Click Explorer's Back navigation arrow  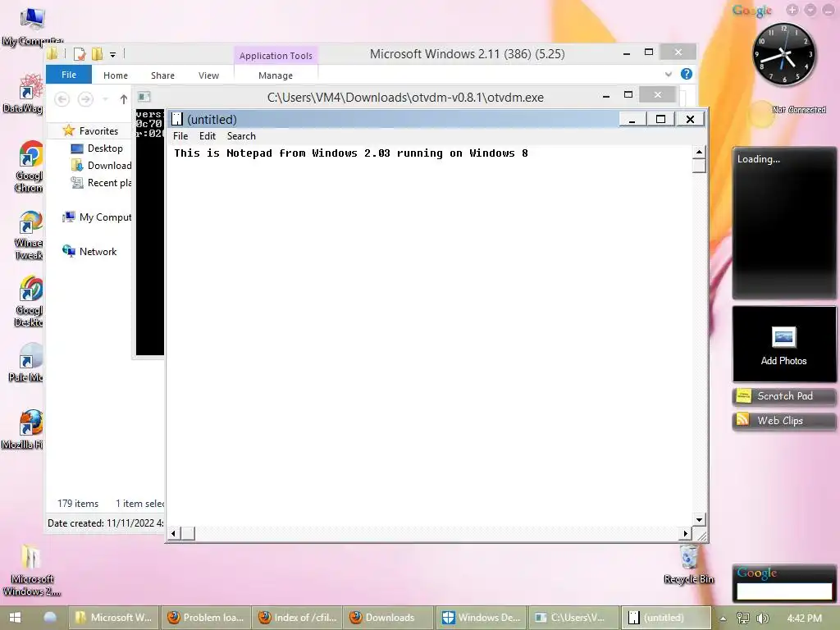tap(62, 99)
